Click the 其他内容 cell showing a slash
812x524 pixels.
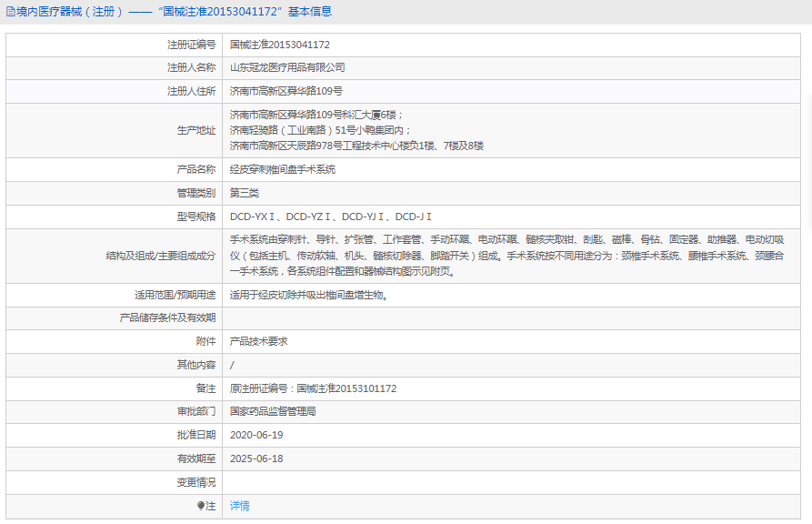pos(233,364)
